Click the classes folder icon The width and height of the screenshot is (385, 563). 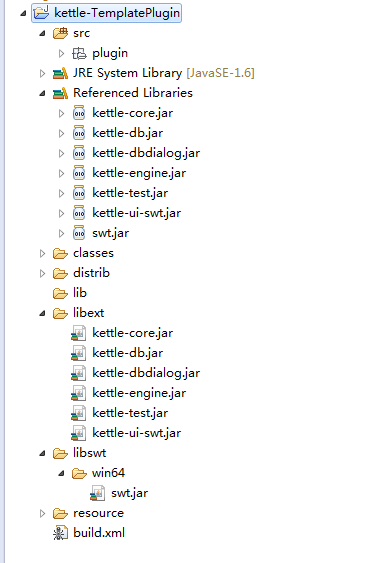click(60, 253)
